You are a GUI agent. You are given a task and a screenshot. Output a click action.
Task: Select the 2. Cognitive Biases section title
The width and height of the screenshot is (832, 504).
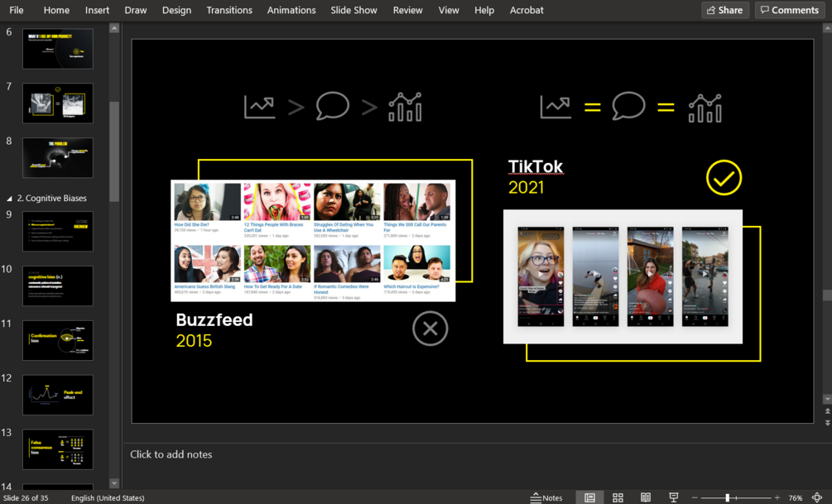click(x=52, y=198)
